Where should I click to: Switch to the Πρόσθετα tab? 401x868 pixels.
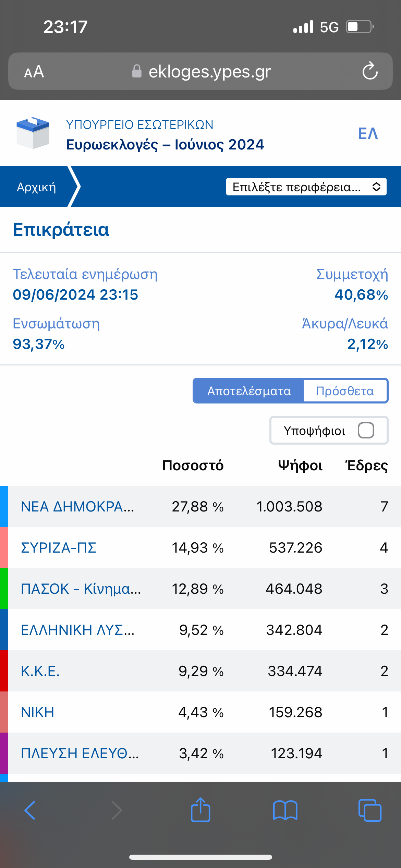coord(345,391)
